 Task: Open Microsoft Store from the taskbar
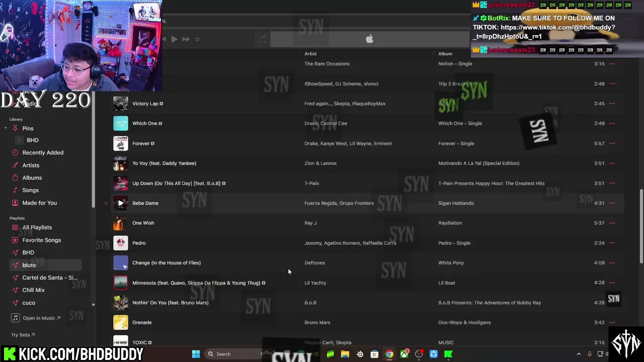click(x=375, y=354)
